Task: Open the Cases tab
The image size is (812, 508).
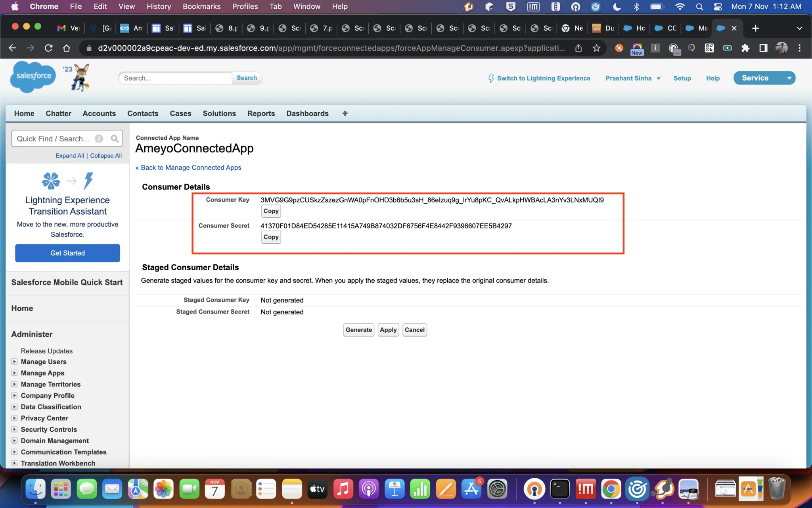Action: (180, 114)
